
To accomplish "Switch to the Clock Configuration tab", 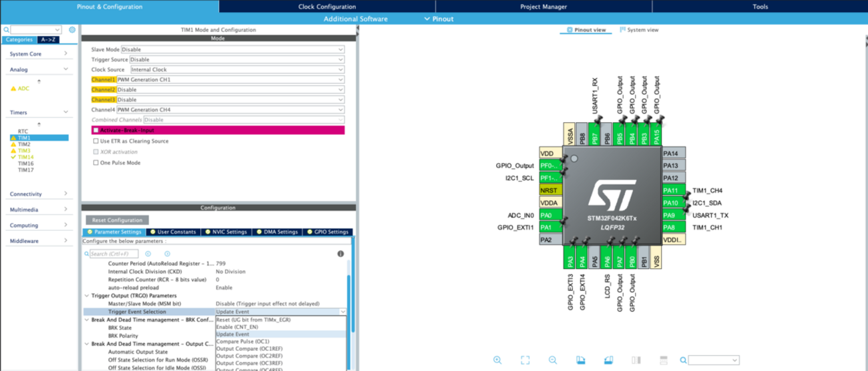I will (327, 7).
